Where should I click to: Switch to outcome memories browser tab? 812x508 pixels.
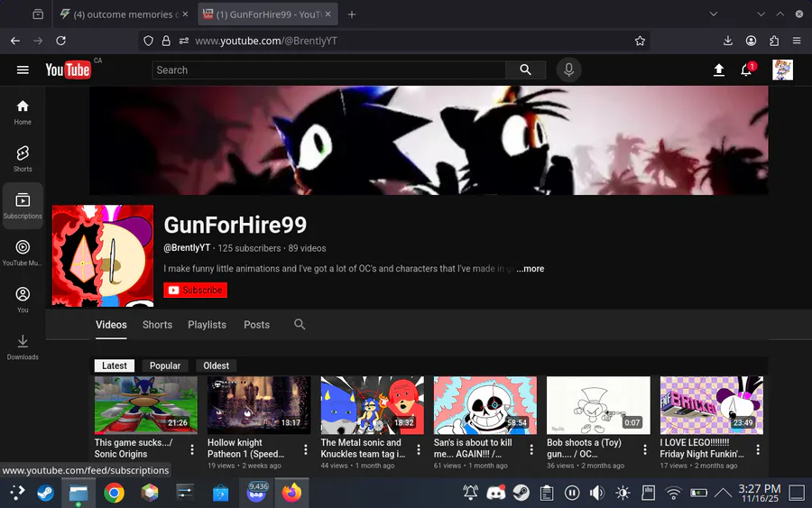(x=125, y=14)
